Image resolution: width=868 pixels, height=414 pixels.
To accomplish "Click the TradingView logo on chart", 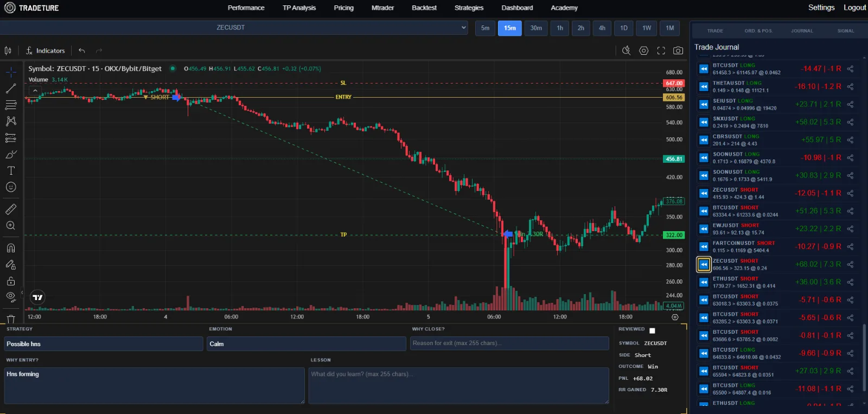I will tap(37, 297).
